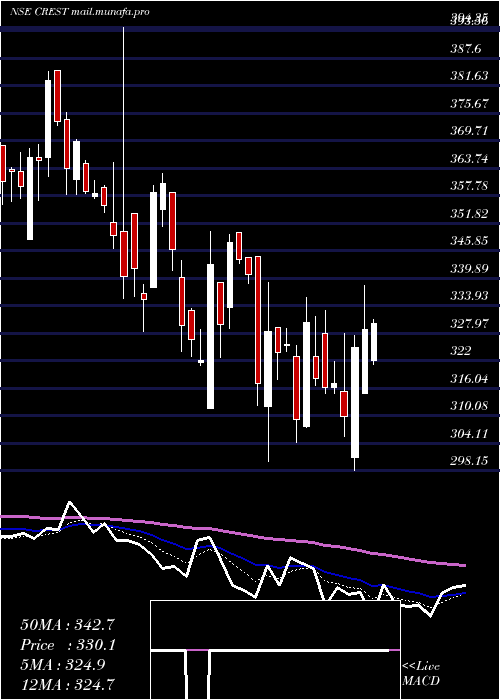Click the MACD inset panel box

click(x=275, y=650)
